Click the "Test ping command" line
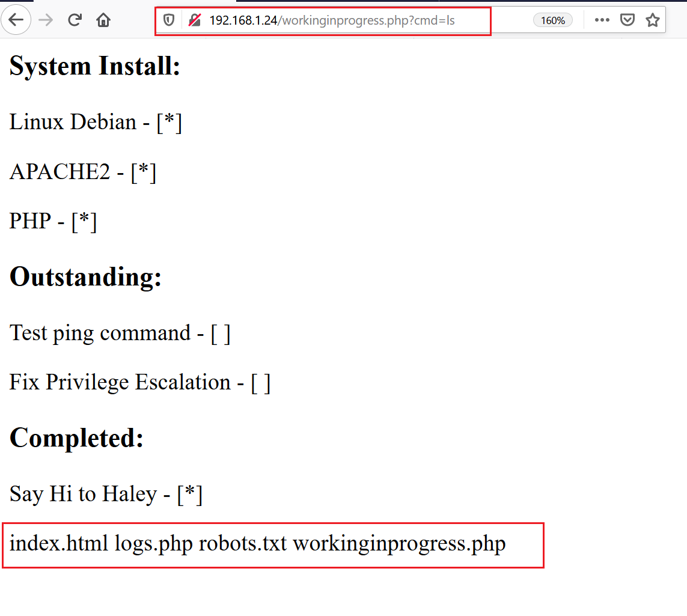Image resolution: width=687 pixels, height=616 pixels. coord(120,333)
